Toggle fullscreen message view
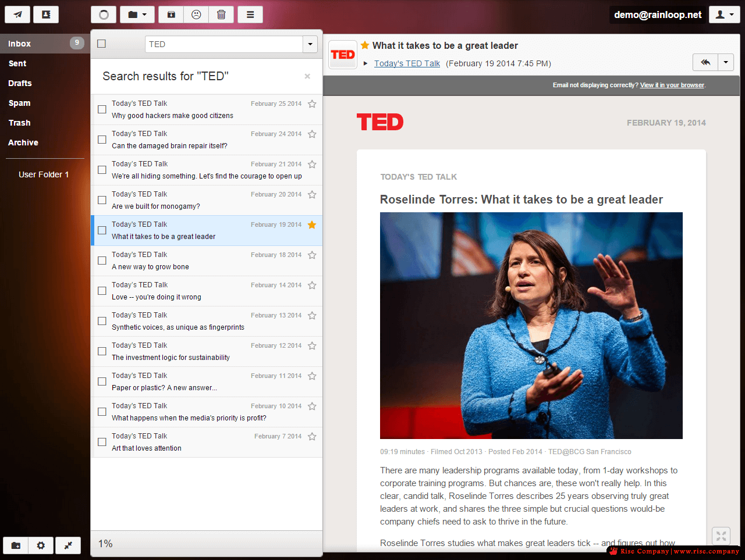 pos(721,536)
